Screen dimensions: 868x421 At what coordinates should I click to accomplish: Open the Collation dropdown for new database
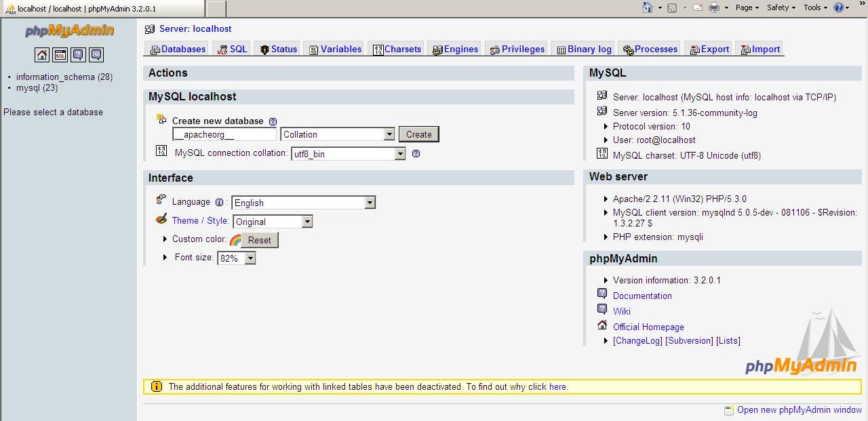(338, 134)
